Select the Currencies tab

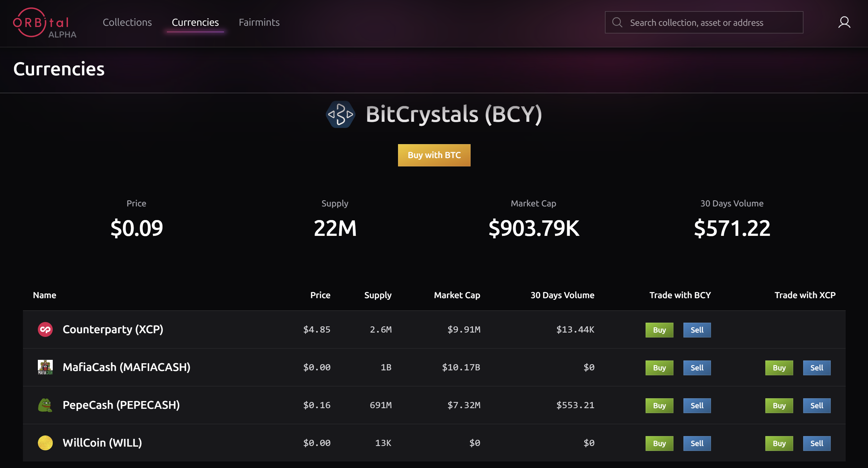point(195,23)
